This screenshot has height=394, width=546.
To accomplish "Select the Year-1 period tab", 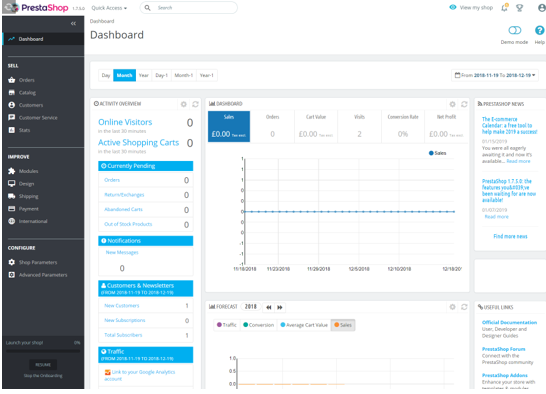I will click(206, 75).
